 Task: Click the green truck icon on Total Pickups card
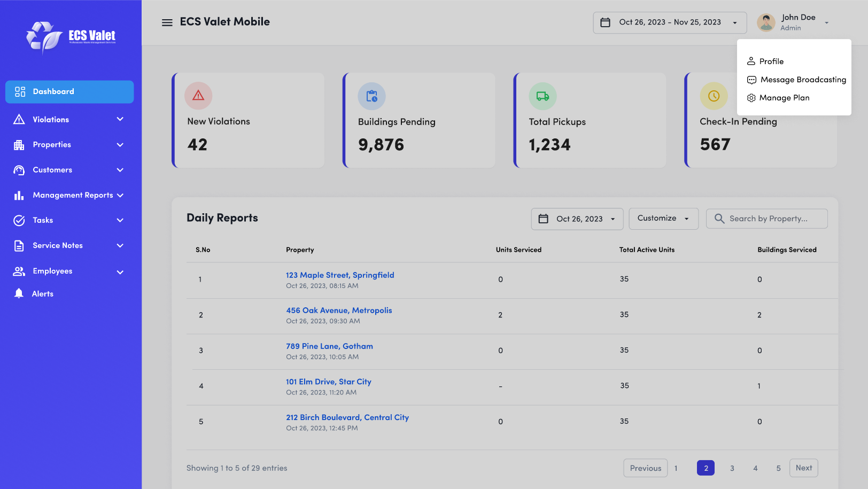point(542,97)
